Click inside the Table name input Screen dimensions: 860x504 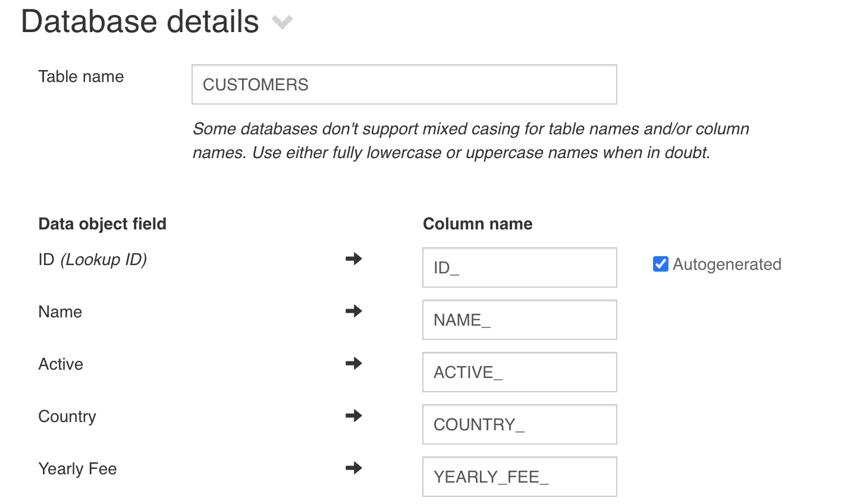tap(404, 84)
